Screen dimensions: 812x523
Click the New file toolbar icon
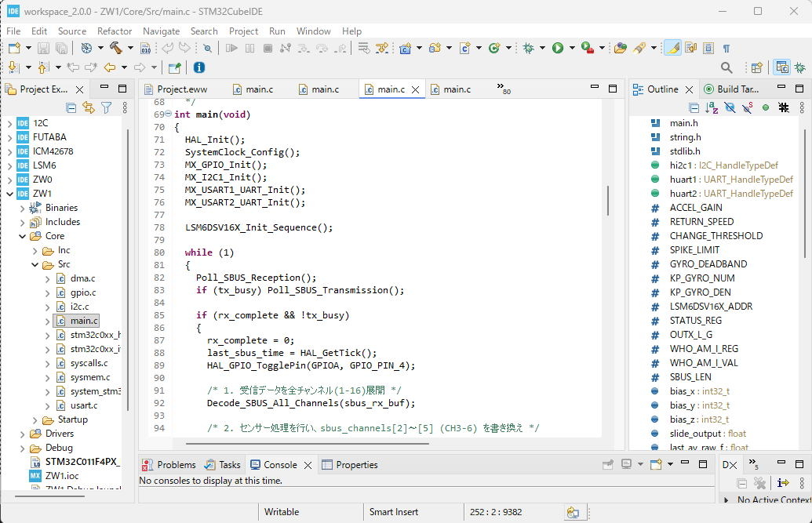(x=14, y=48)
